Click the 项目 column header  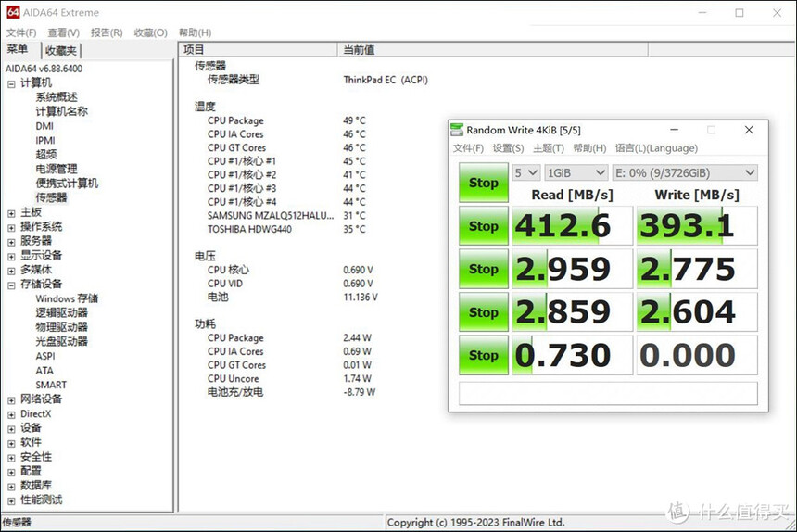259,49
